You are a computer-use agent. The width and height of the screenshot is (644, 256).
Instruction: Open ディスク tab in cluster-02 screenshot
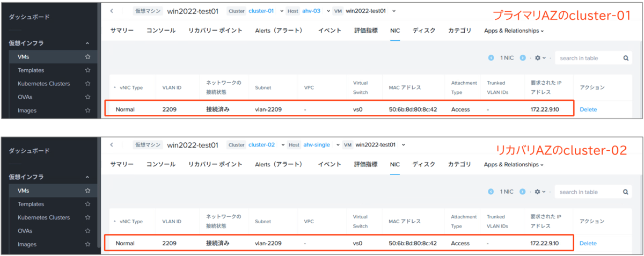[x=424, y=164]
